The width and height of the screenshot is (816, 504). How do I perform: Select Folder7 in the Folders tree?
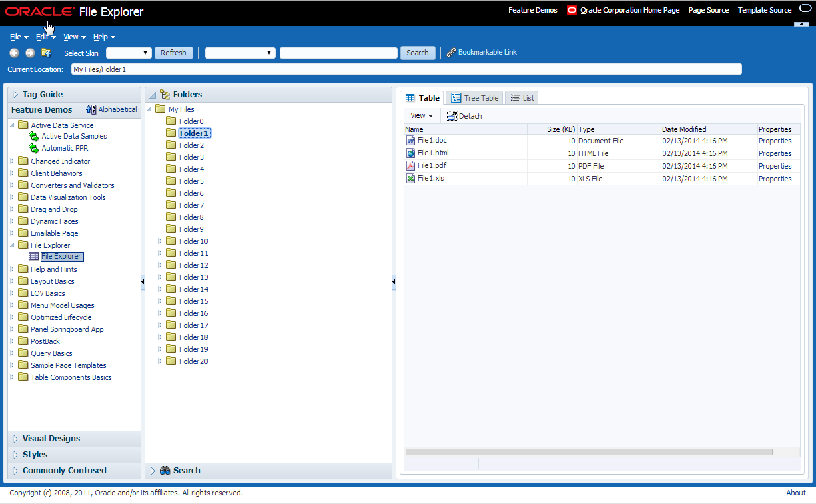191,205
